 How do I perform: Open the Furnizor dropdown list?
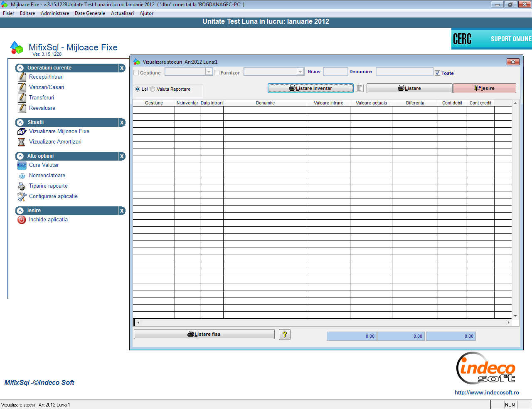coord(300,72)
